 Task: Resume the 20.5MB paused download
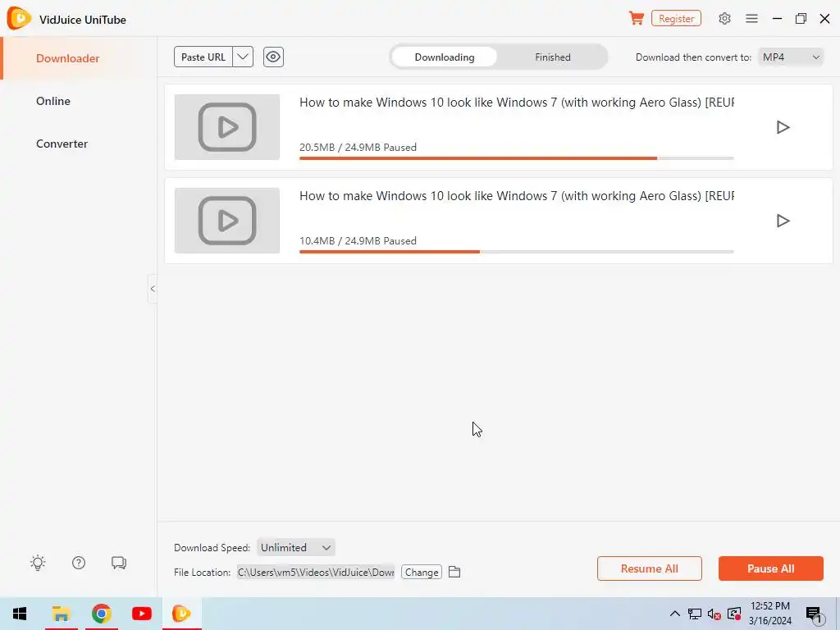tap(783, 127)
